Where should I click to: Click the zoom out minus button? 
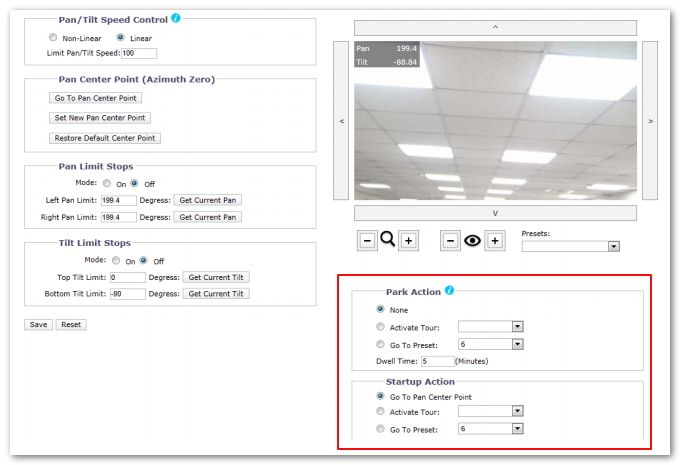point(367,241)
